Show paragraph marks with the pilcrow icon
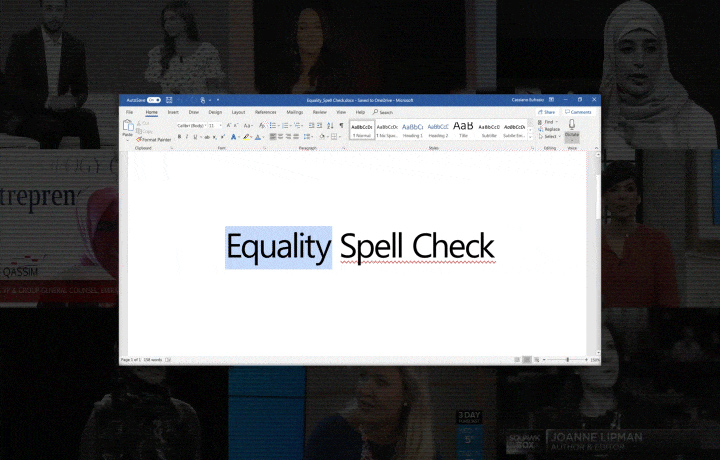The height and width of the screenshot is (460, 720). [x=341, y=126]
